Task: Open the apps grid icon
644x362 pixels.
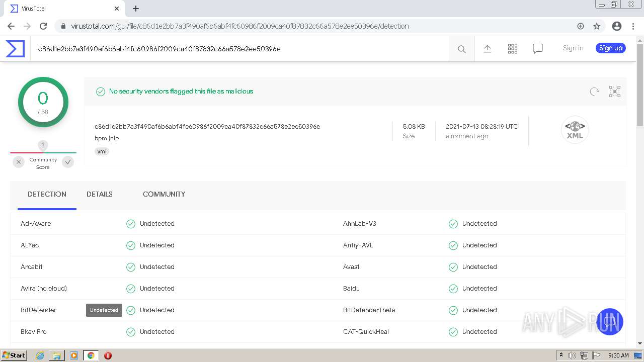Action: click(x=513, y=49)
